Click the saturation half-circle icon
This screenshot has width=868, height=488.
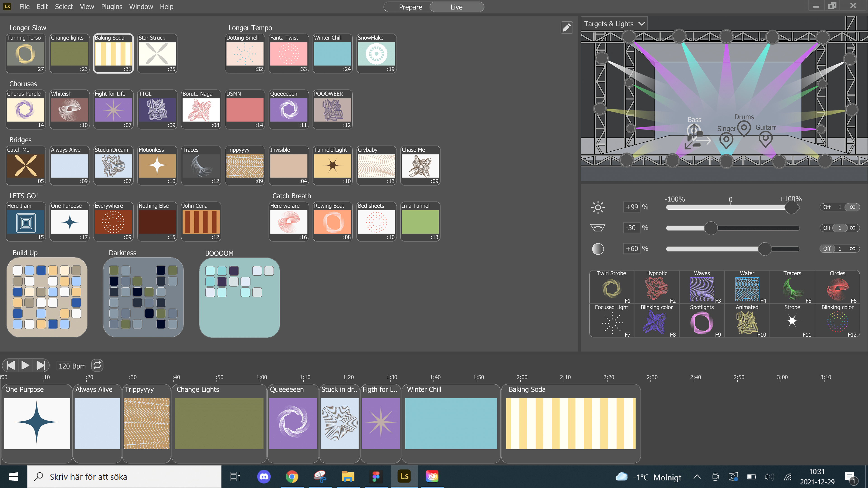(x=598, y=249)
